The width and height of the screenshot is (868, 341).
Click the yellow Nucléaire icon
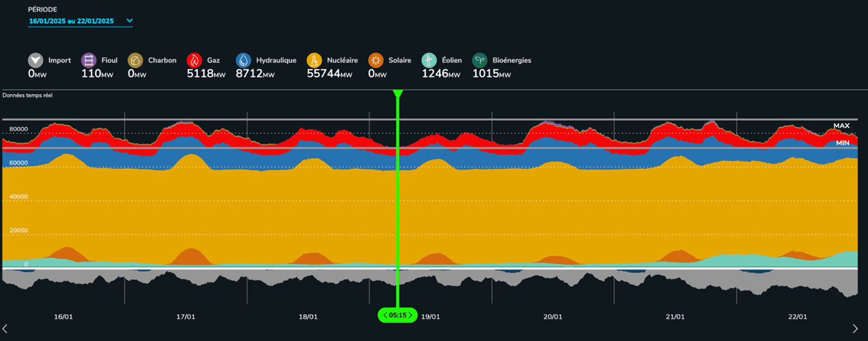tap(314, 60)
